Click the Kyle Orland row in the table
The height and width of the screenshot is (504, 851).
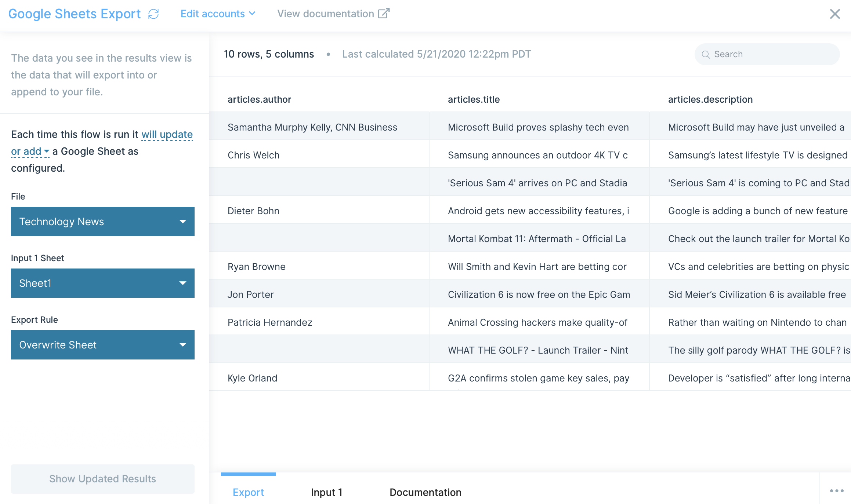point(252,378)
